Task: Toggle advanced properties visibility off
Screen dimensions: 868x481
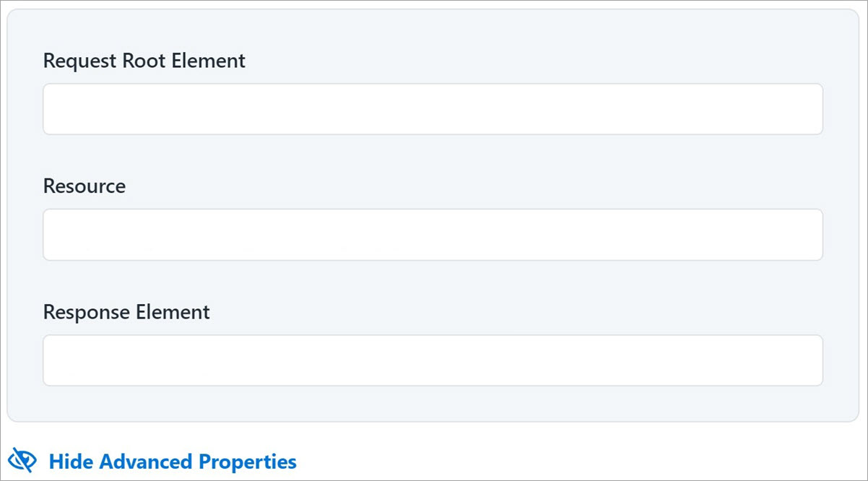Action: [172, 461]
